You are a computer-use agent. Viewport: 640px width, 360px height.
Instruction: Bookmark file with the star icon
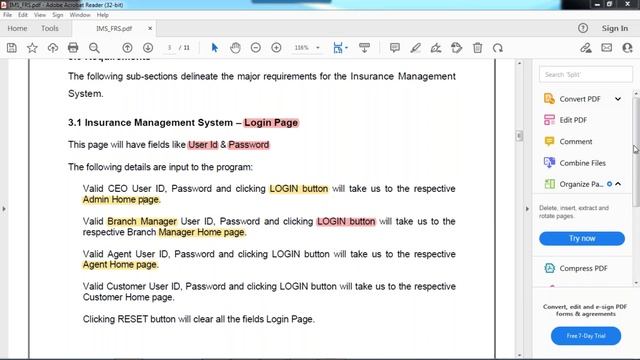[32, 48]
